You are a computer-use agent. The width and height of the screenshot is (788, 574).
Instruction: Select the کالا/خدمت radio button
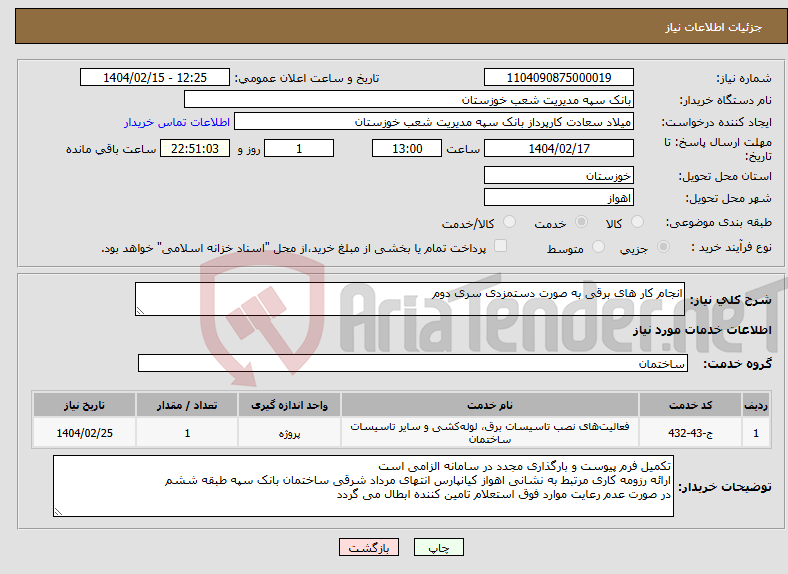(x=510, y=222)
